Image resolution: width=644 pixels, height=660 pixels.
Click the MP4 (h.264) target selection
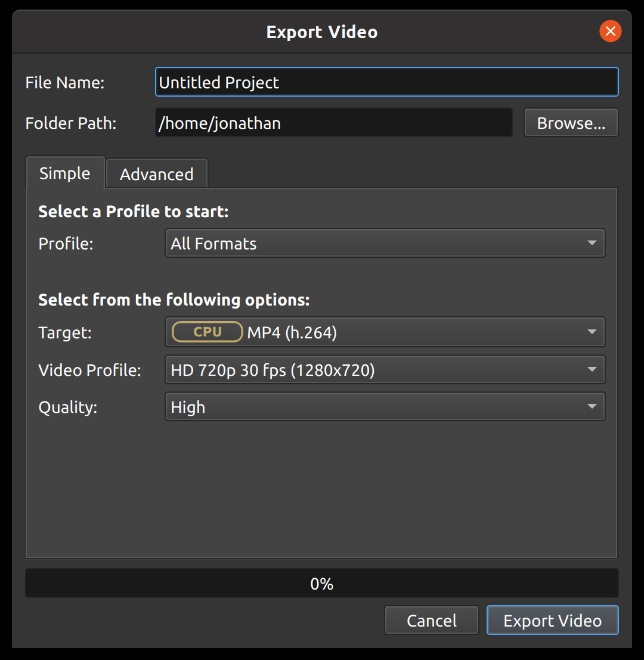[x=292, y=332]
